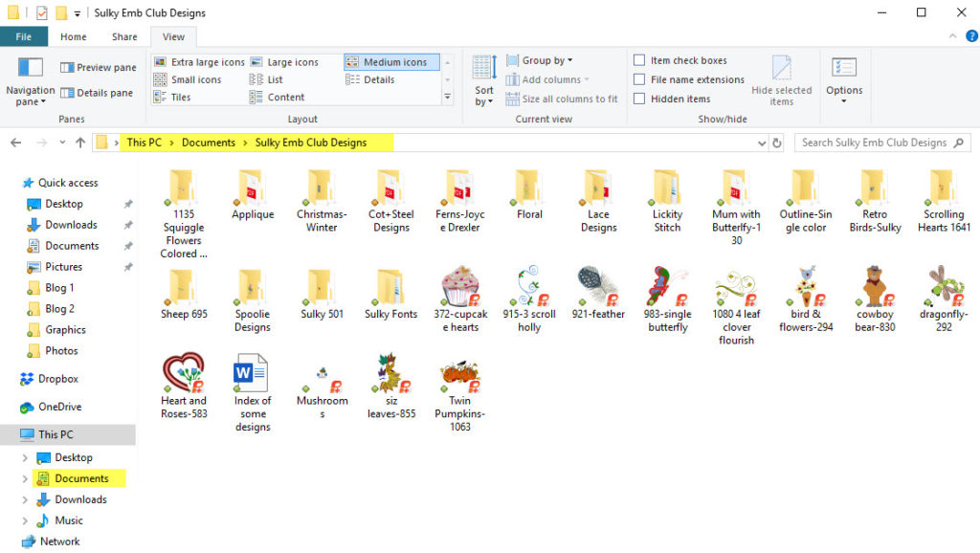The image size is (980, 553).
Task: Open the Group by dropdown
Action: coord(540,60)
